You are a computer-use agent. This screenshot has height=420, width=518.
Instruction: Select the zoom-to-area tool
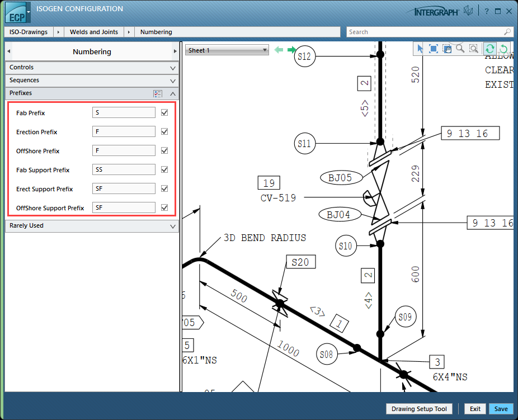tap(473, 49)
